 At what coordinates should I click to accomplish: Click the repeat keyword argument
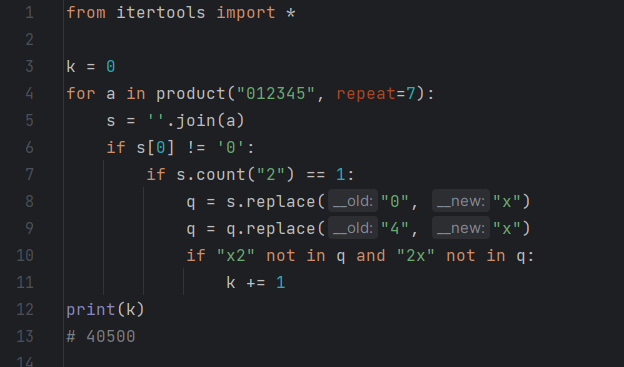366,94
